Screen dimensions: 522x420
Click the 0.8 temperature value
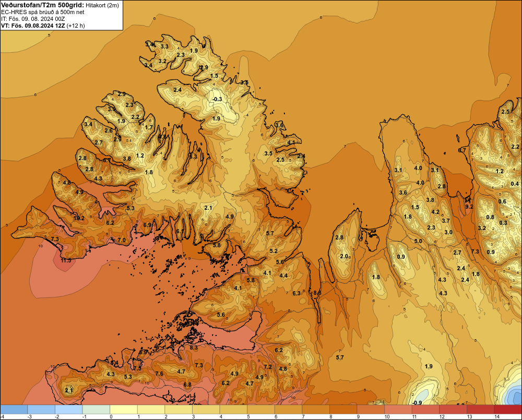point(490,218)
